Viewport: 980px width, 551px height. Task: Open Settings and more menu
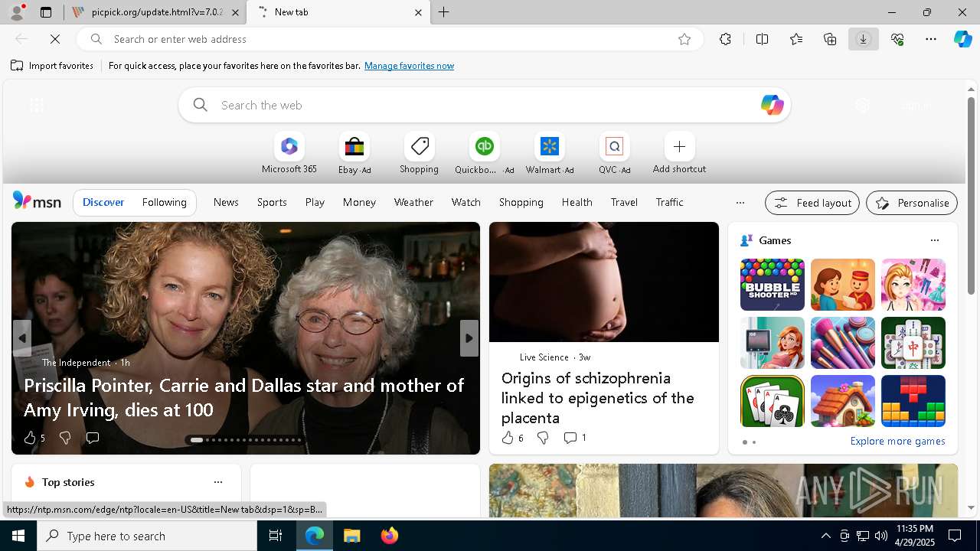[x=931, y=39]
